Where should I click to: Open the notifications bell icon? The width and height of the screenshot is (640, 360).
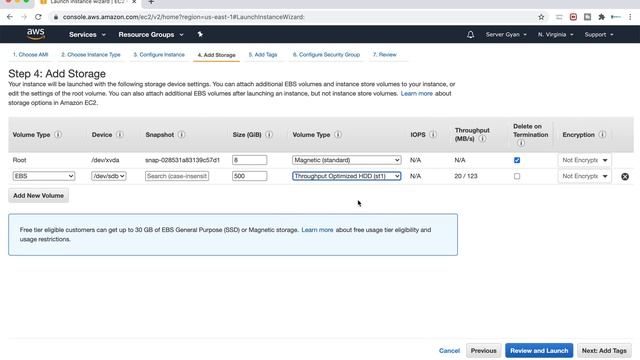tap(470, 35)
